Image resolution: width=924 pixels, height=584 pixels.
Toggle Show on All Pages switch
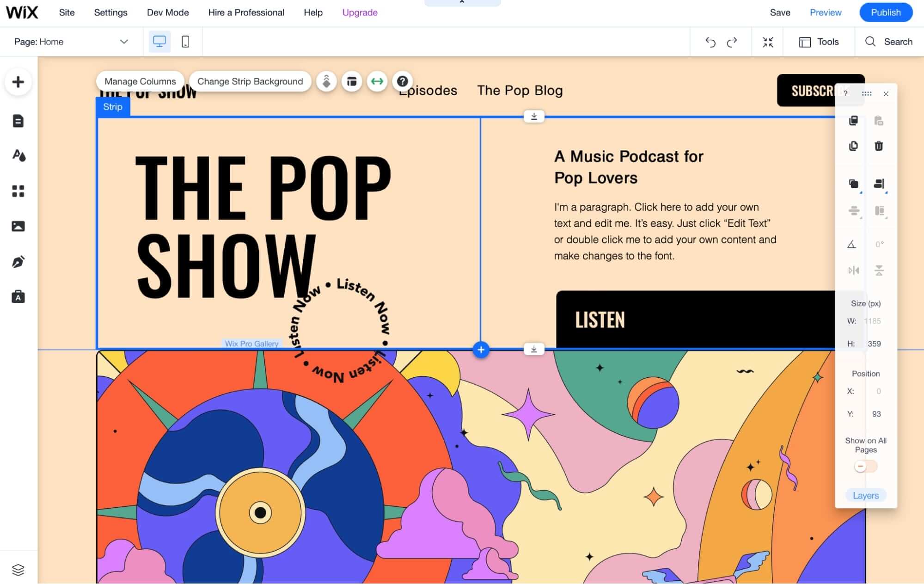pyautogui.click(x=865, y=466)
